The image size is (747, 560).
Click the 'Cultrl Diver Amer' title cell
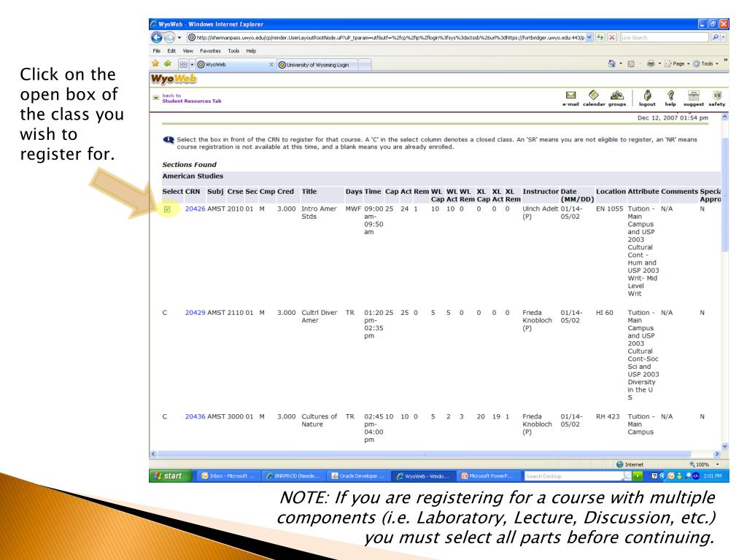click(x=320, y=316)
